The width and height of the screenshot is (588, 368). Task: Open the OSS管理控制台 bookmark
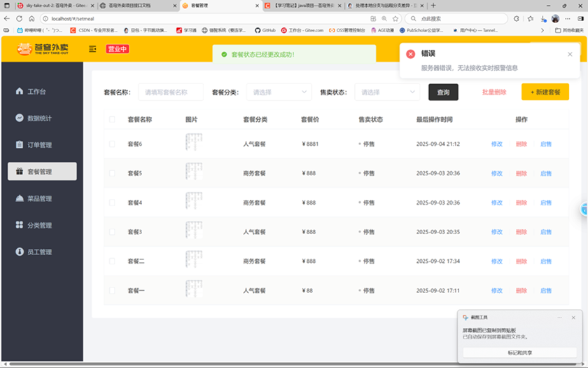tap(347, 30)
